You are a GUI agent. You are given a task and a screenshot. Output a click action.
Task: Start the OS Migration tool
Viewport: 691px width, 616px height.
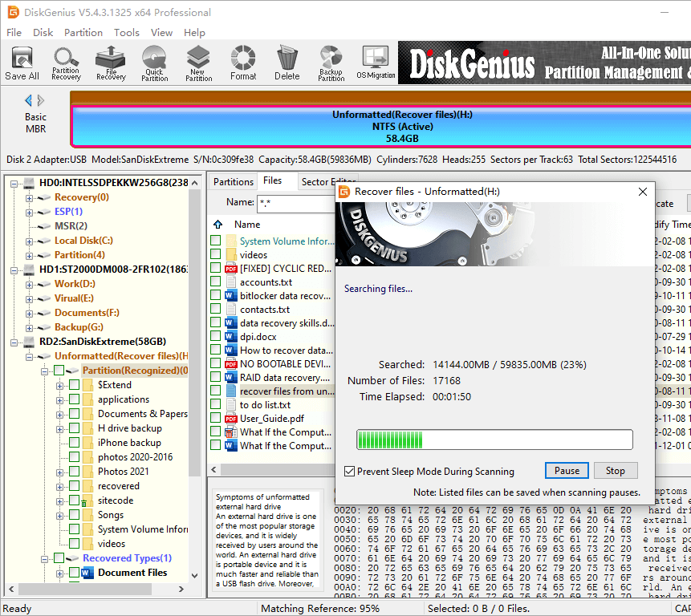[x=376, y=63]
